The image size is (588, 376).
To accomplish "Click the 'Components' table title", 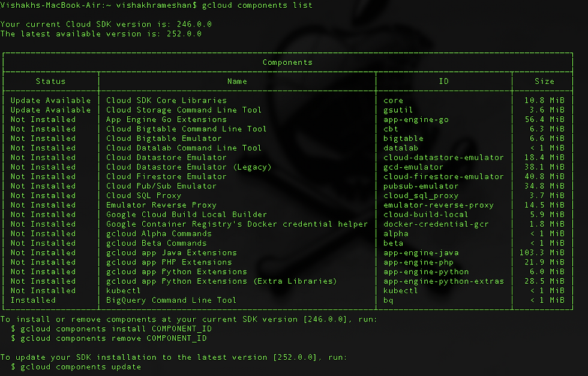I will point(287,62).
